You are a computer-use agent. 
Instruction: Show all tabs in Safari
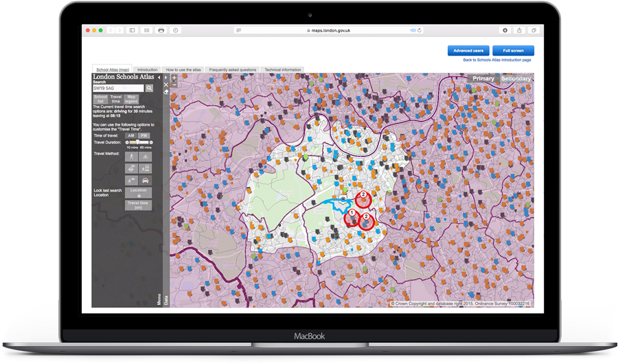[x=534, y=30]
